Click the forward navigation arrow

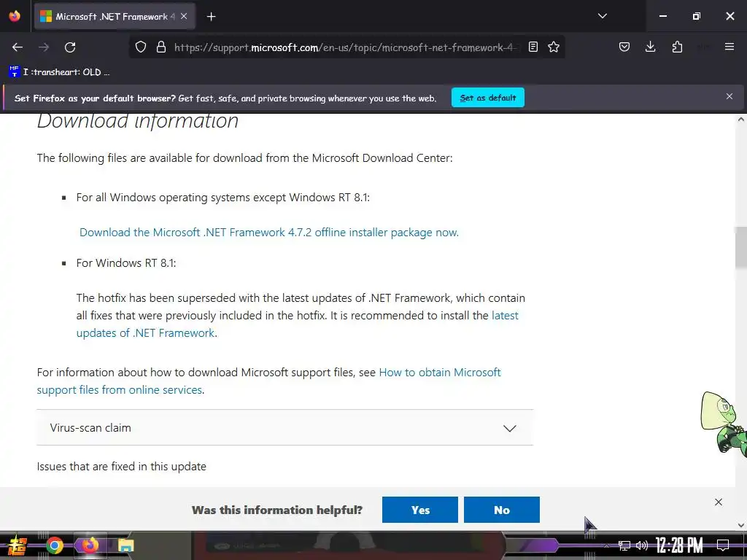44,47
